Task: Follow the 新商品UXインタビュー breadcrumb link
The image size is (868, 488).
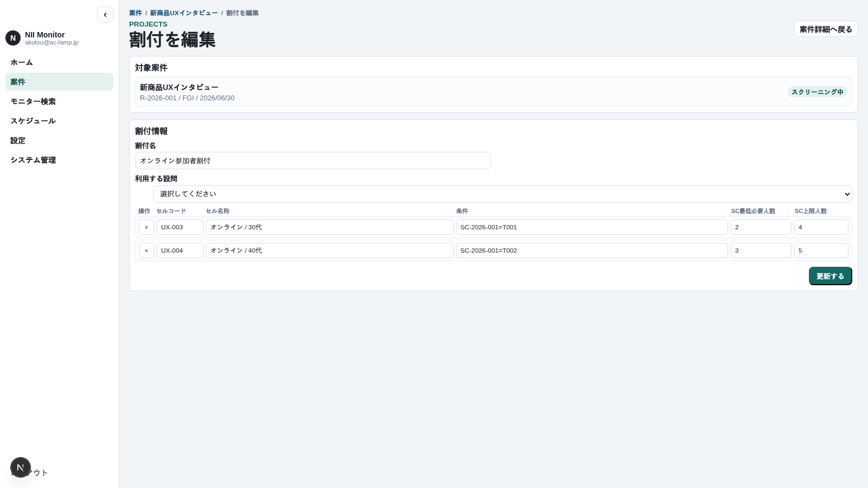Action: tap(184, 13)
